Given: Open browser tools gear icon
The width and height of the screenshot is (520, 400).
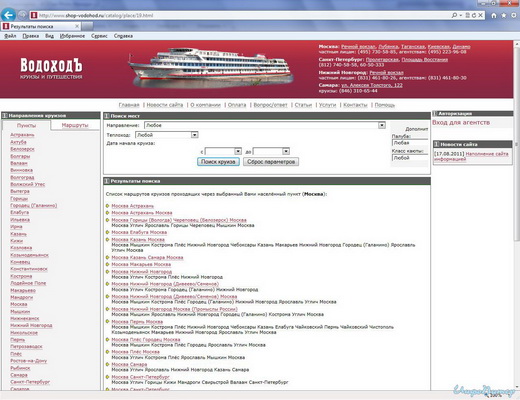Looking at the screenshot, I should [x=514, y=15].
